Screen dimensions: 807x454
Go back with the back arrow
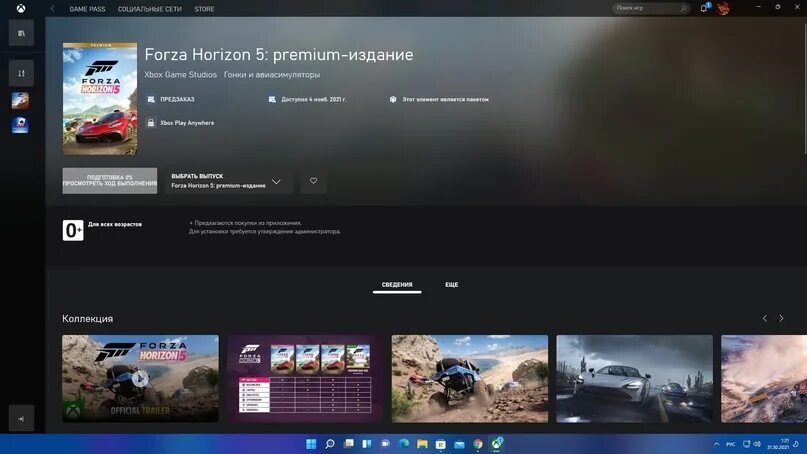pyautogui.click(x=52, y=9)
